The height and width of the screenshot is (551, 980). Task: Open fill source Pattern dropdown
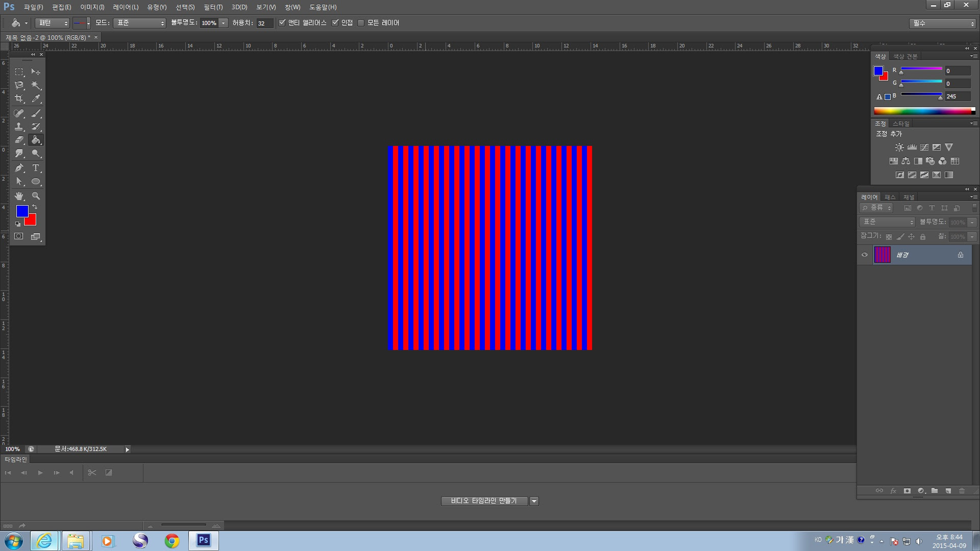[x=52, y=23]
